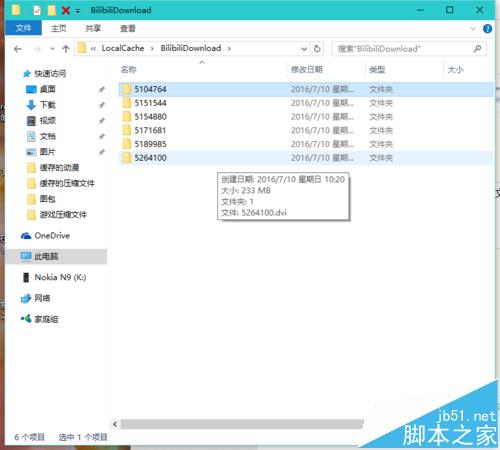Select LocalCache in the address path

[123, 48]
